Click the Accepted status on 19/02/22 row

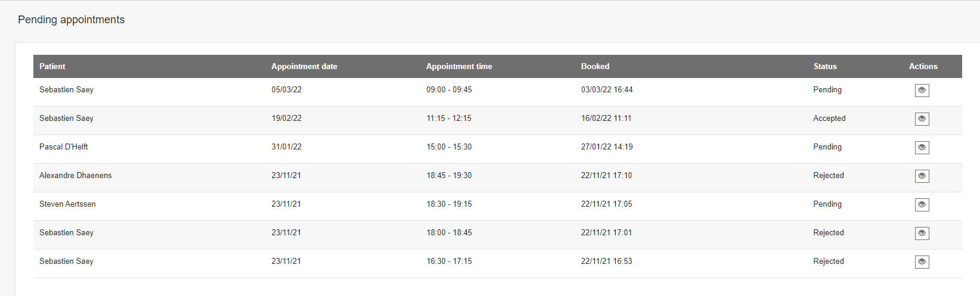click(829, 118)
